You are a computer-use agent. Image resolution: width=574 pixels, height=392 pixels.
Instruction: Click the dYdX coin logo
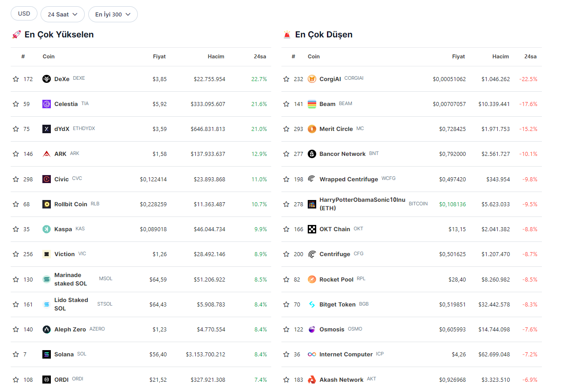[x=46, y=129]
